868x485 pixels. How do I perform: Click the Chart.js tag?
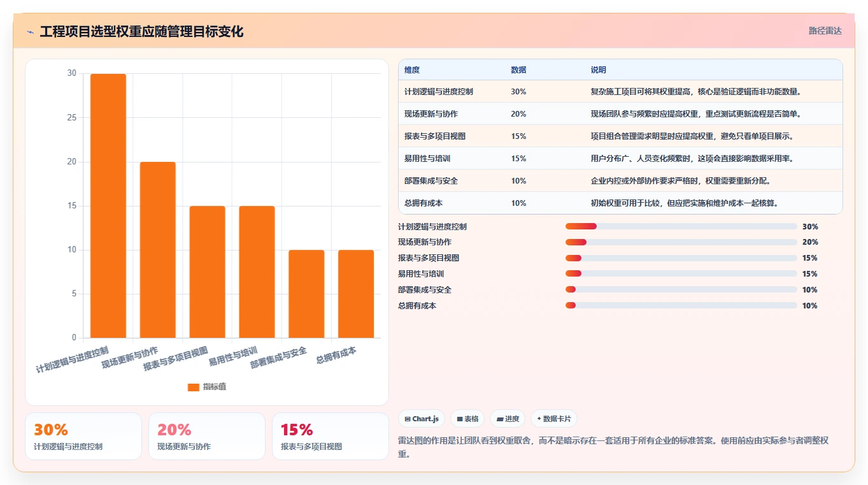click(x=422, y=419)
